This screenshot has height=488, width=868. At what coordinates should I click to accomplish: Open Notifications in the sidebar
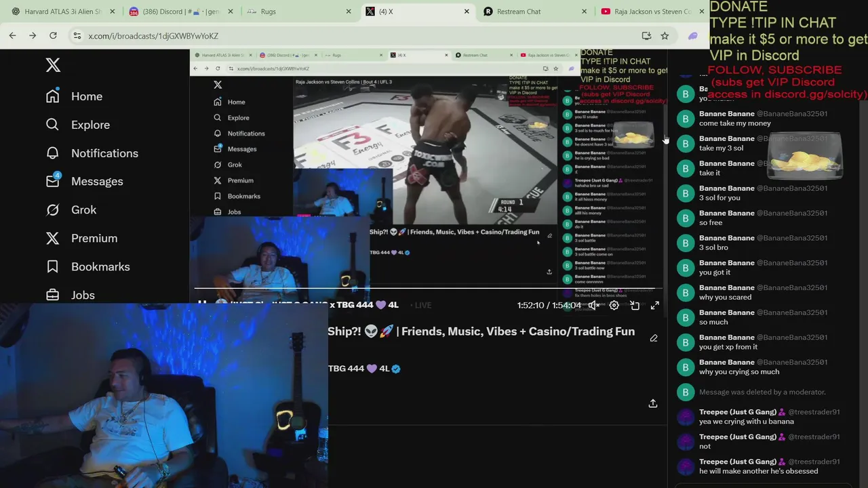click(x=92, y=153)
